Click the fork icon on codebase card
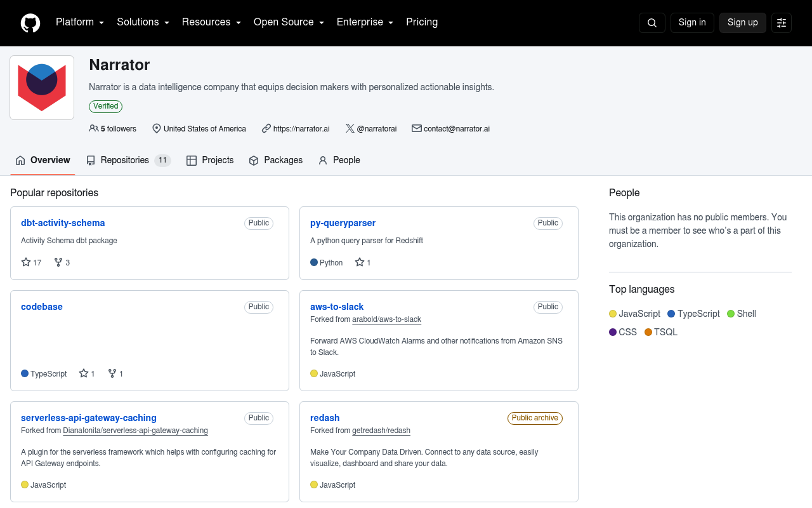 coord(112,373)
